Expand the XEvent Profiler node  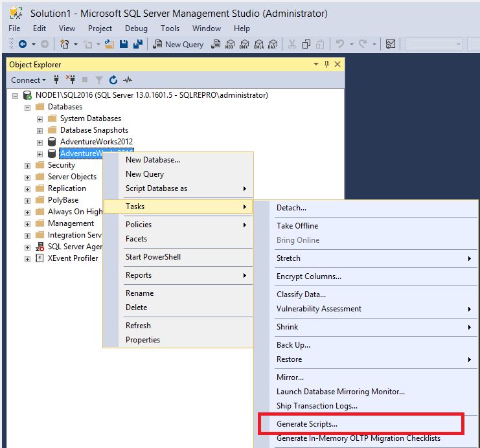click(28, 259)
